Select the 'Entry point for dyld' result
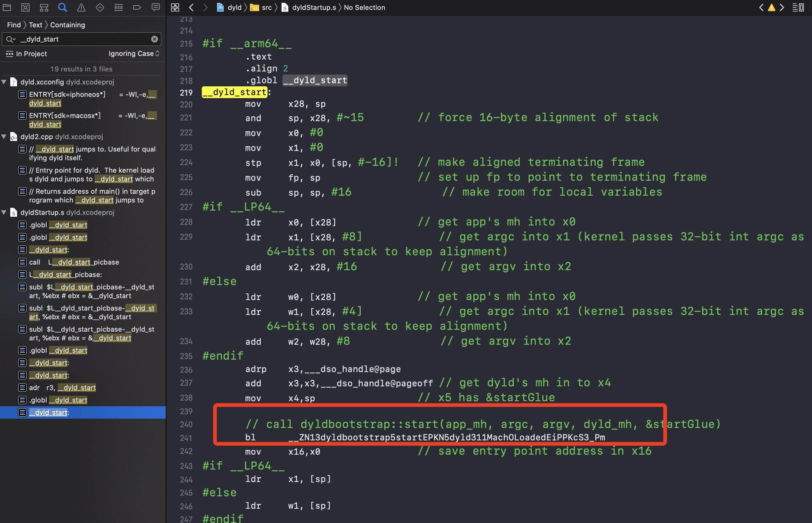Image resolution: width=812 pixels, height=523 pixels. coord(83,175)
